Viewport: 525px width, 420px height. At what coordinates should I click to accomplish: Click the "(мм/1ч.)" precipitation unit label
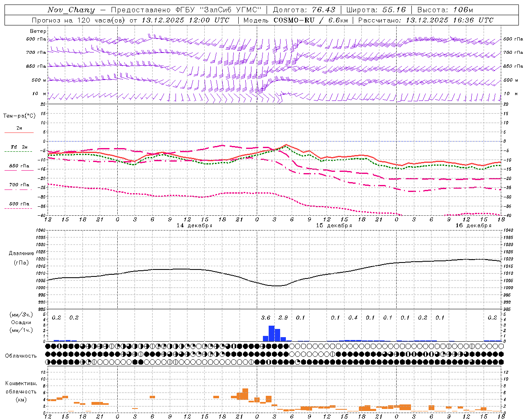21,330
